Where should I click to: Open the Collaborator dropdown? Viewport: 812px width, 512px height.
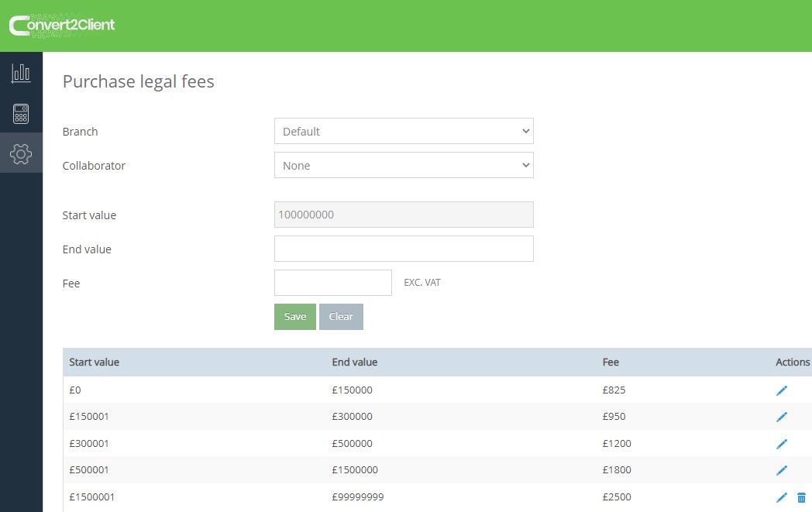tap(403, 165)
